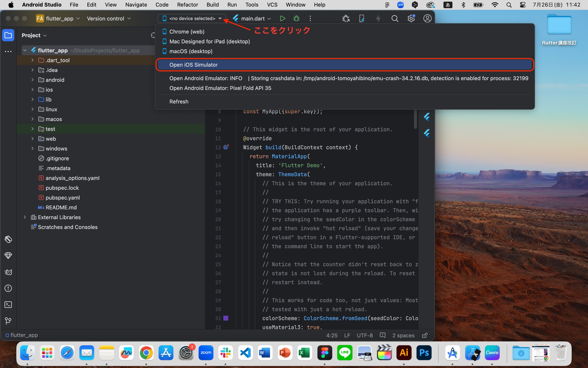Click the reader mode icon in status bar
Screen dimensions: 588x368
[x=382, y=335]
